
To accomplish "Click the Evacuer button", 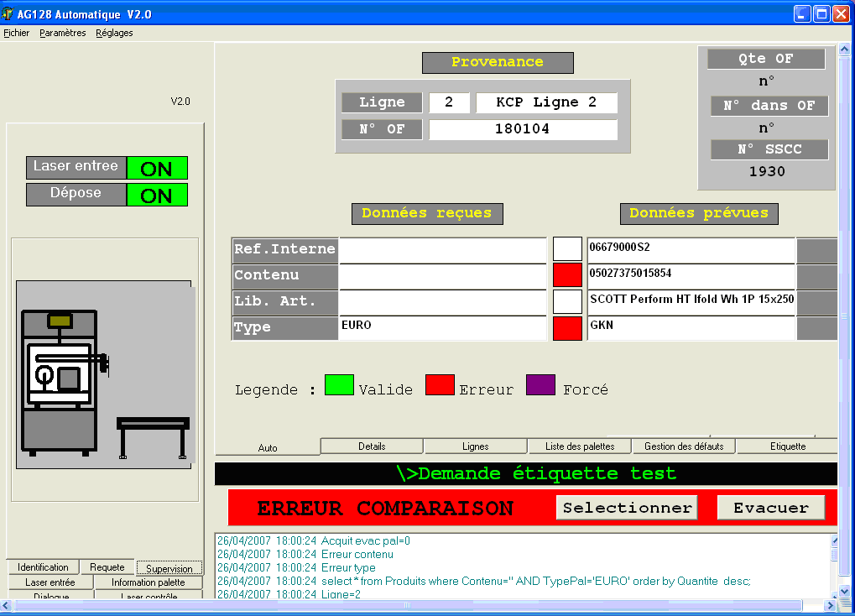I will tap(770, 508).
